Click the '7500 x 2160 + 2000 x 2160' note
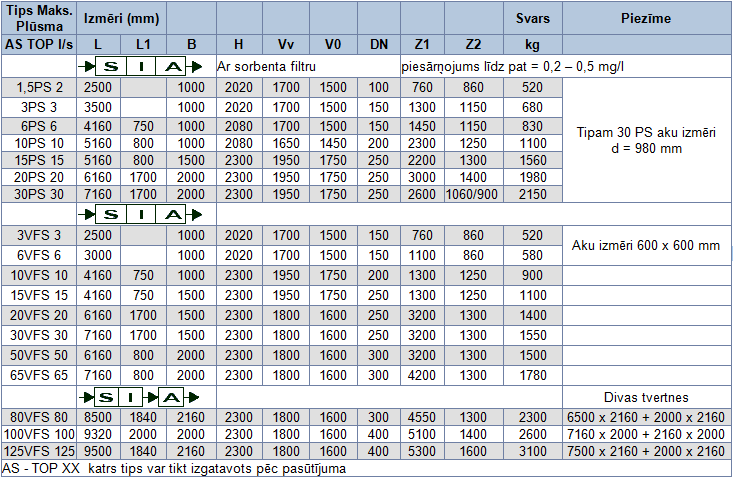The image size is (733, 487). point(646,451)
